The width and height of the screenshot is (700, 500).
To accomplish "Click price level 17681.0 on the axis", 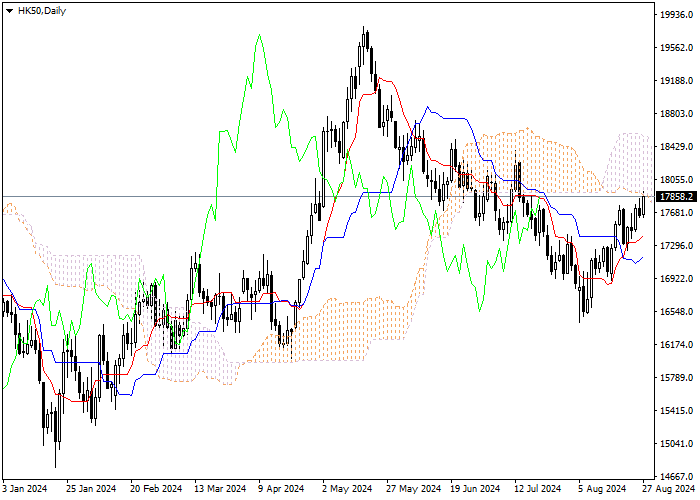I will coord(676,213).
